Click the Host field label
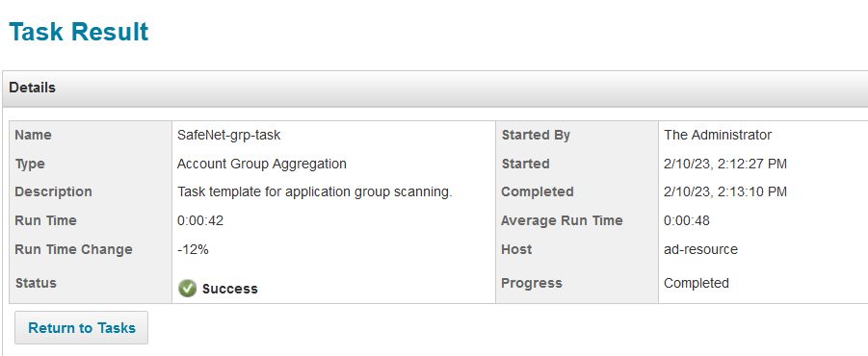Screen dimensions: 868x356 click(516, 249)
